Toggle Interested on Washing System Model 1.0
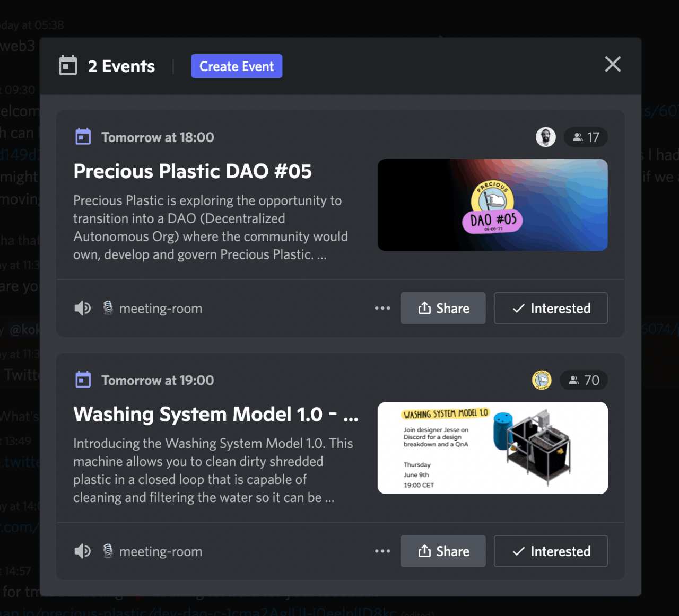The image size is (679, 616). coord(551,551)
